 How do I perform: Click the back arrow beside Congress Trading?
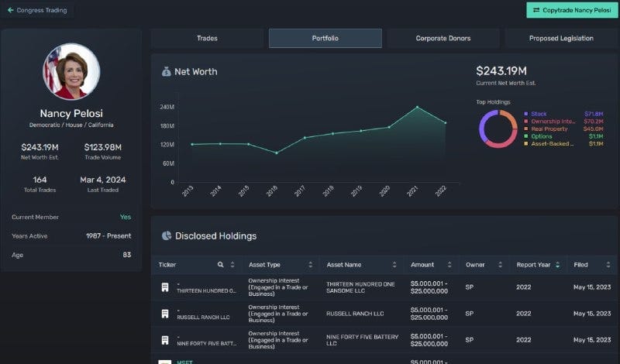coord(11,10)
